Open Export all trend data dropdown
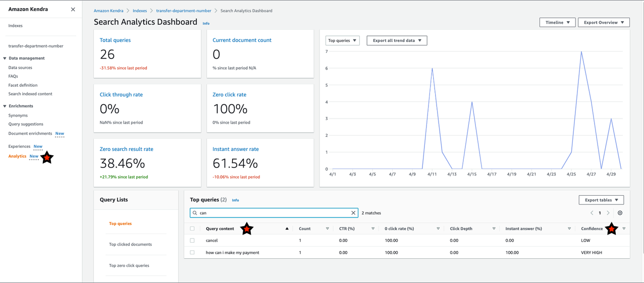 (397, 40)
